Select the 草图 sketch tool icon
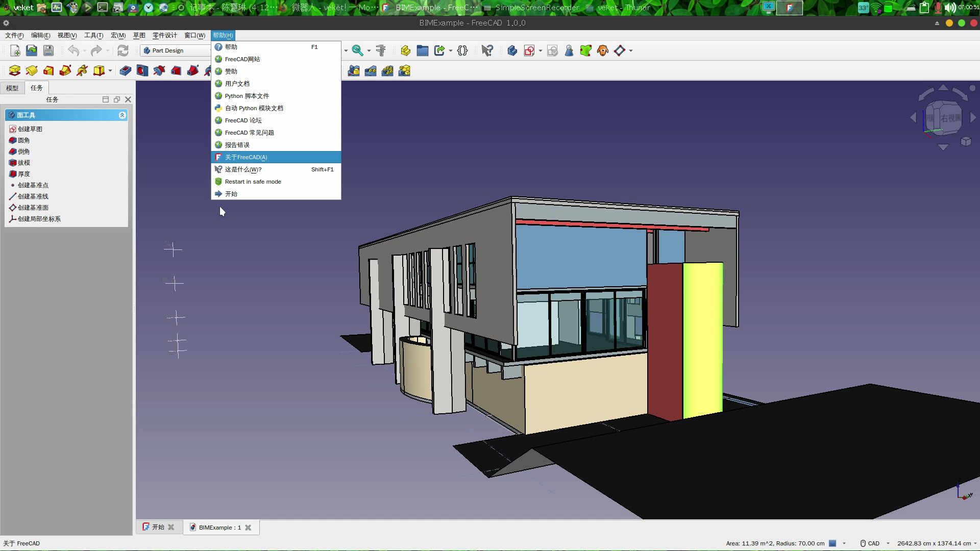The width and height of the screenshot is (980, 551). 11,129
